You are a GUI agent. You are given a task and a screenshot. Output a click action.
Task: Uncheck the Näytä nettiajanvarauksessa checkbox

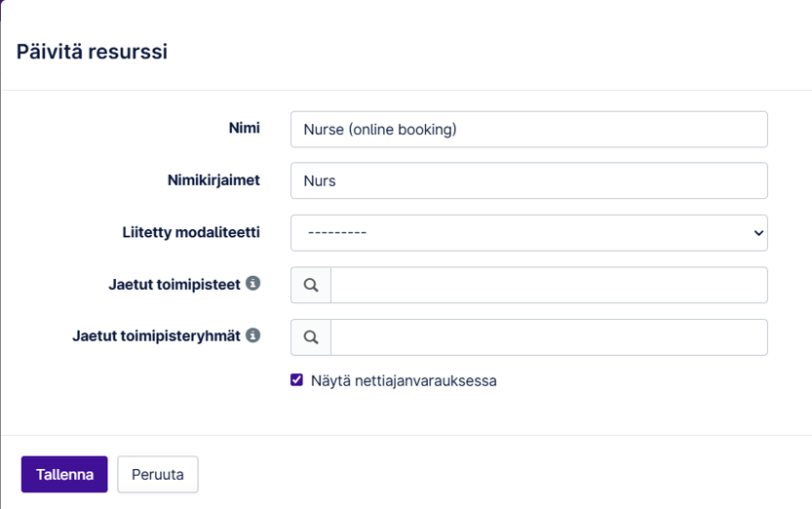(297, 380)
